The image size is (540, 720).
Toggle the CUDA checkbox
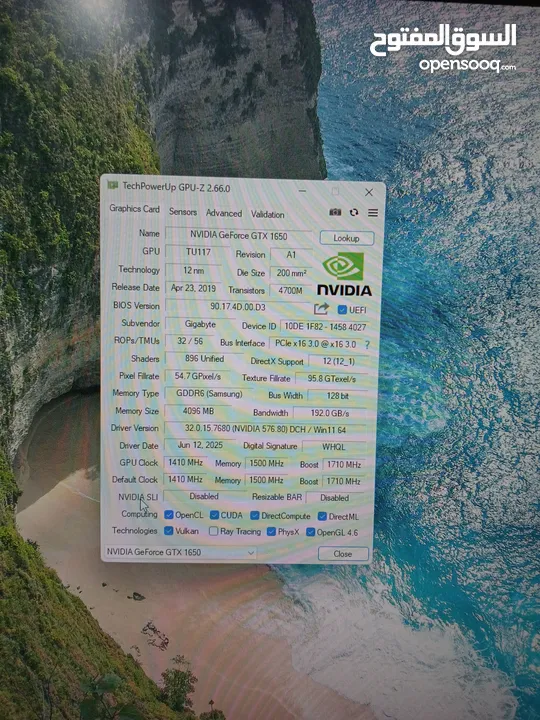click(x=214, y=515)
